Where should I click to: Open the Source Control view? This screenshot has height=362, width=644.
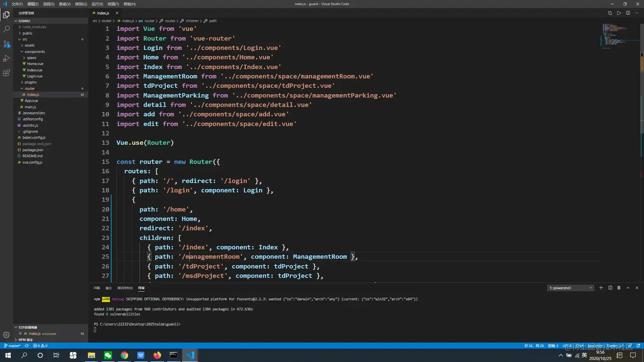[x=6, y=44]
